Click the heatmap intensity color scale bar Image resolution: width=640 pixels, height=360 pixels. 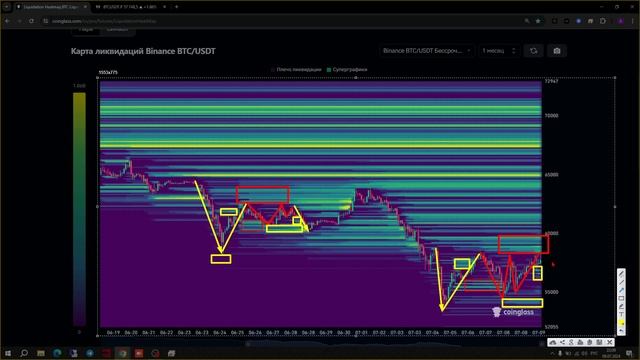[x=79, y=209]
